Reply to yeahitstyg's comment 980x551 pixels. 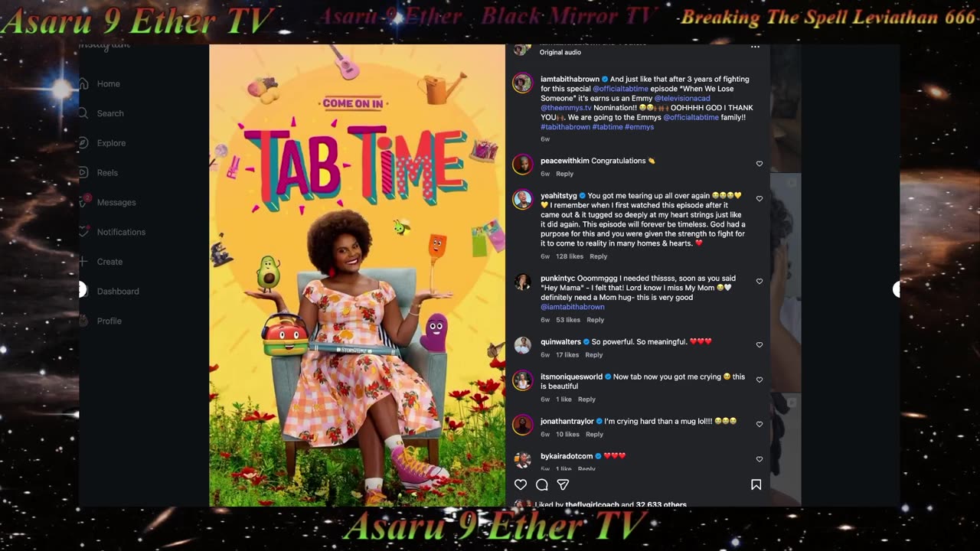tap(599, 256)
